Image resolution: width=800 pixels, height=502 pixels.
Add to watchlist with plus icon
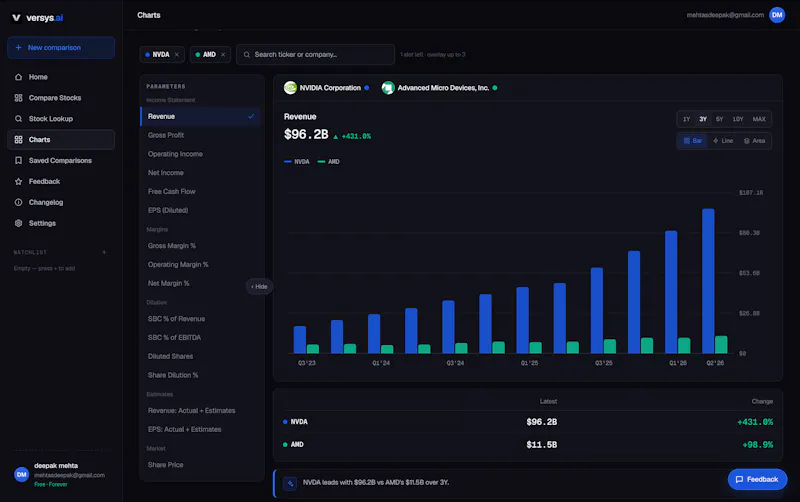(104, 253)
